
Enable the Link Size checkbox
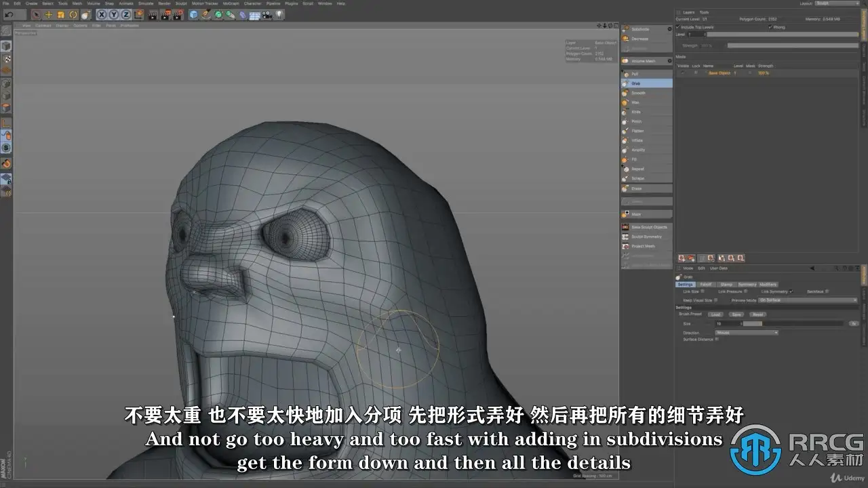pos(703,291)
